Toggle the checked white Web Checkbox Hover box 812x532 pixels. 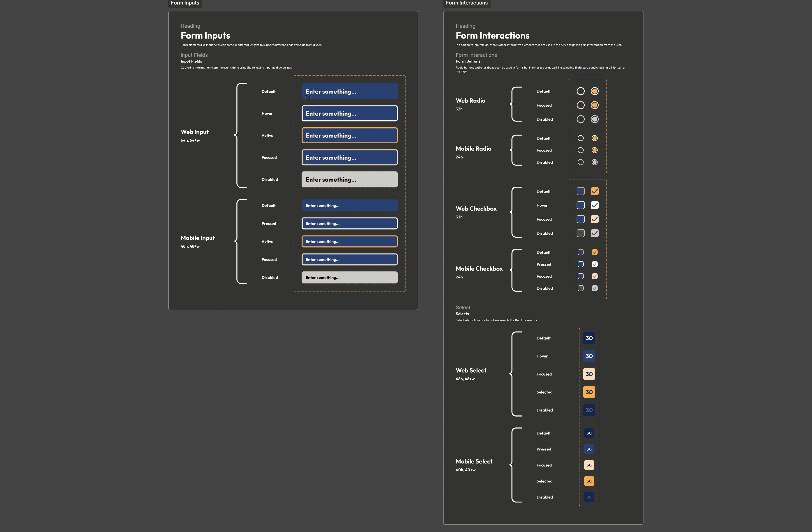coord(594,205)
